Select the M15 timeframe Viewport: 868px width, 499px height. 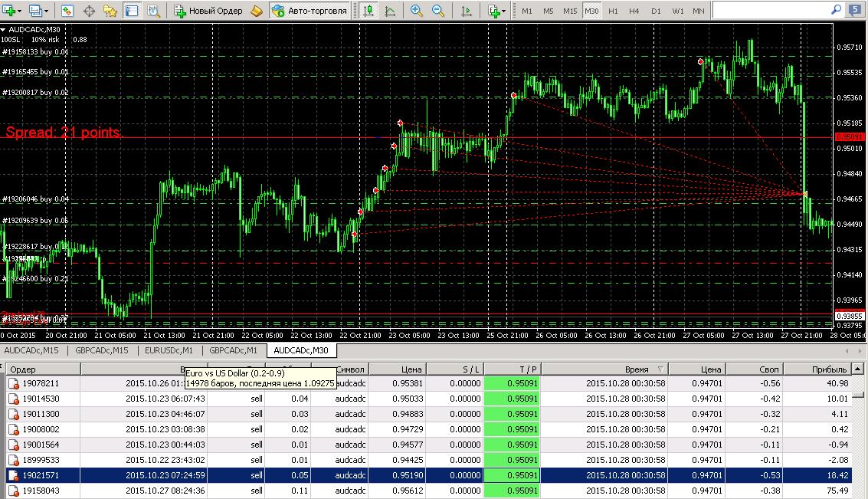tap(570, 11)
